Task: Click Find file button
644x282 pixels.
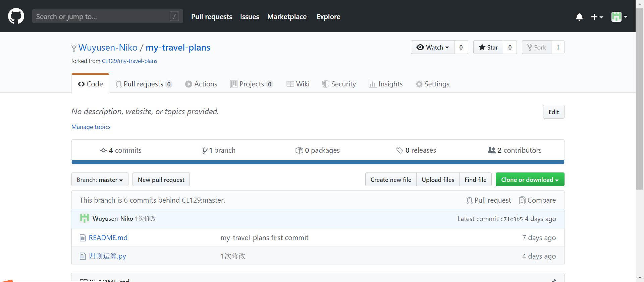Action: (x=476, y=180)
